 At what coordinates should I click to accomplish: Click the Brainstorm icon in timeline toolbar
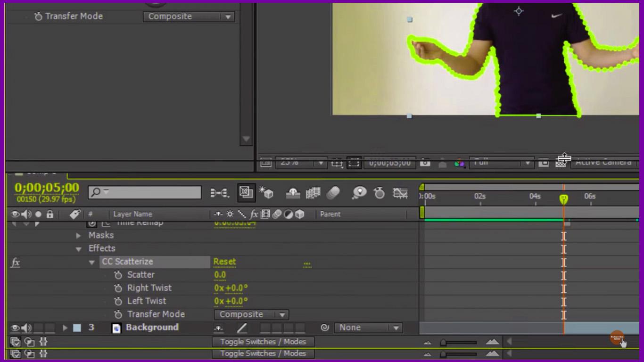(x=360, y=193)
